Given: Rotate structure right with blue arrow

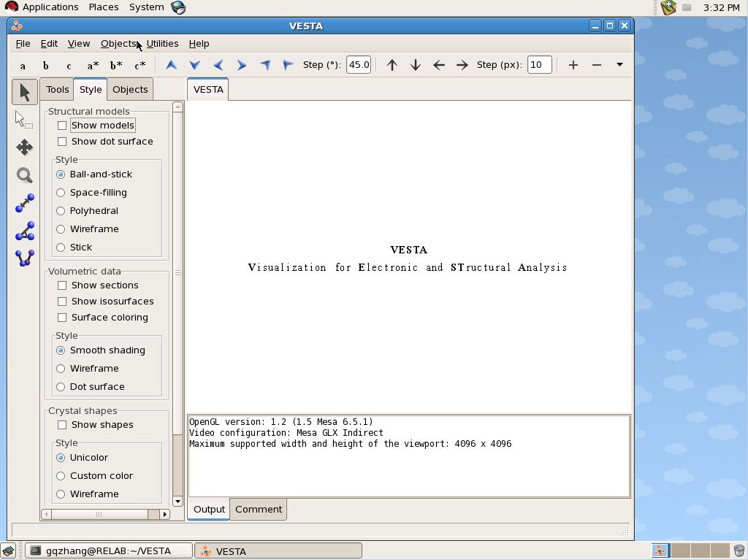Looking at the screenshot, I should click(241, 65).
